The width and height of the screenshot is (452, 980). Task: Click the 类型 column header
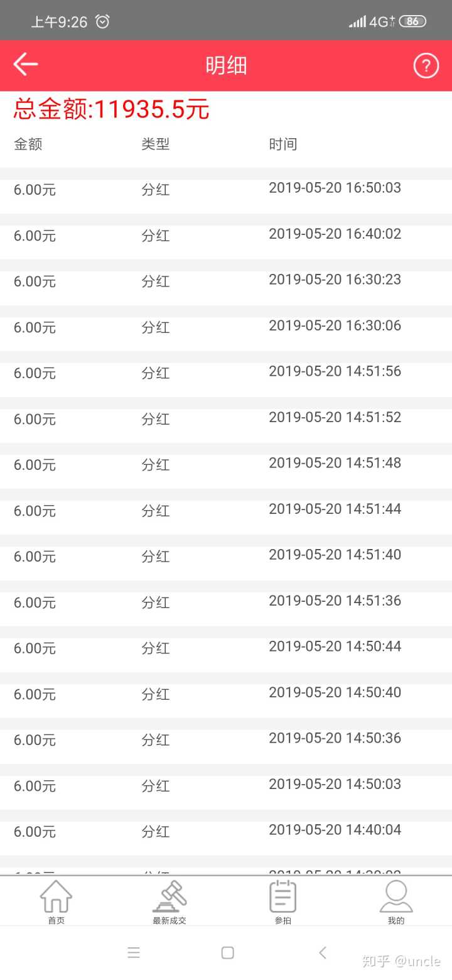156,144
